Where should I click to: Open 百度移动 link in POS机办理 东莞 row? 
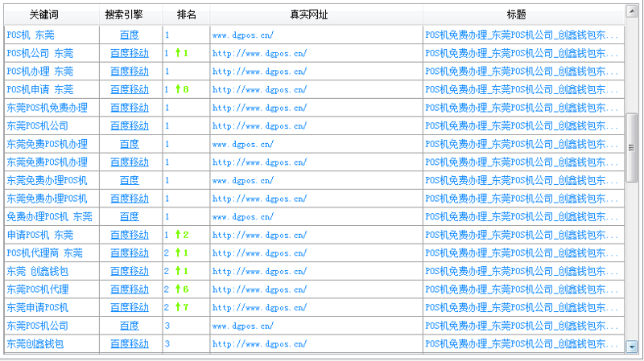click(x=130, y=72)
